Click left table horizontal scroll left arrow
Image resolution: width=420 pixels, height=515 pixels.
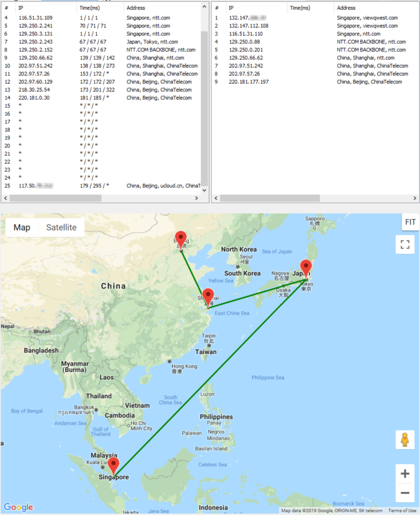[x=5, y=198]
